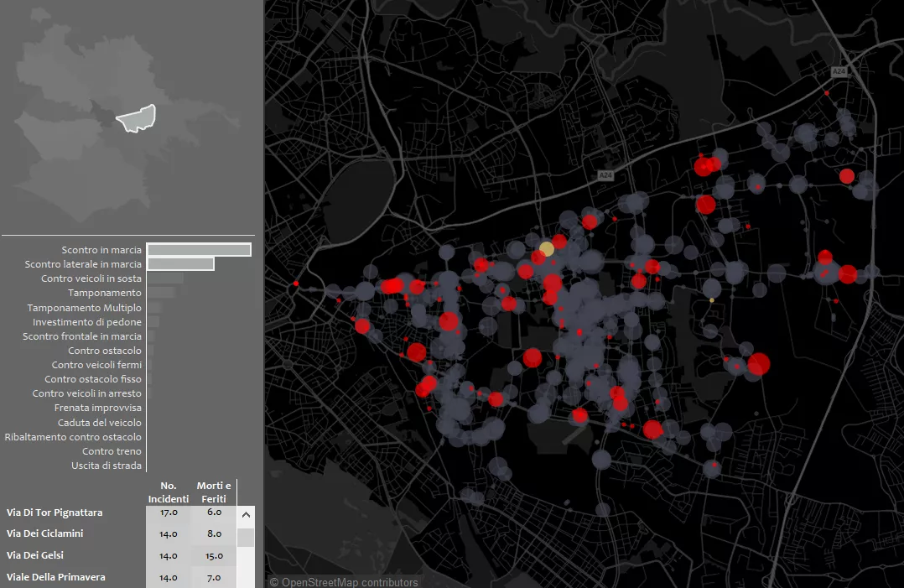Image resolution: width=904 pixels, height=588 pixels.
Task: Click No. Incidenti value for Viale Della Primavera
Action: 169,578
